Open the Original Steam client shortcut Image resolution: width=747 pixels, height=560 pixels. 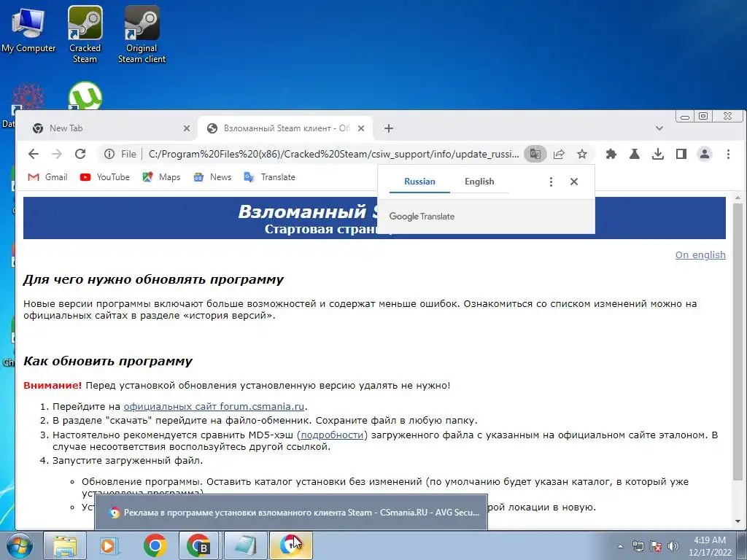142,34
